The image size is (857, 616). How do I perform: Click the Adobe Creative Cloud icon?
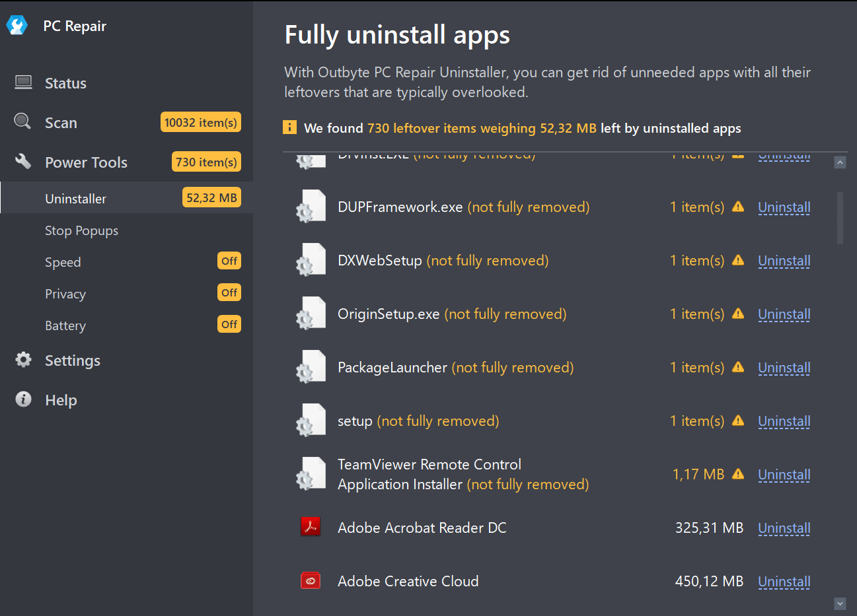point(311,581)
